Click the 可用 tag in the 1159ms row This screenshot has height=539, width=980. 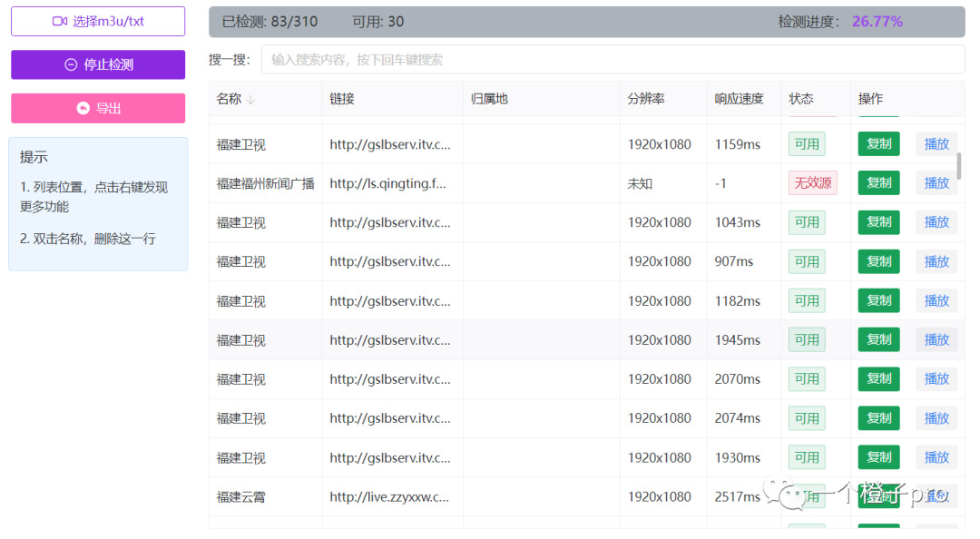tap(807, 143)
